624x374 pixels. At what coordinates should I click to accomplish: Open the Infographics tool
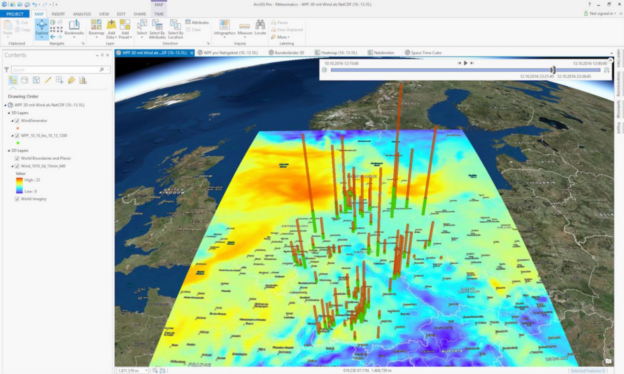[x=225, y=28]
